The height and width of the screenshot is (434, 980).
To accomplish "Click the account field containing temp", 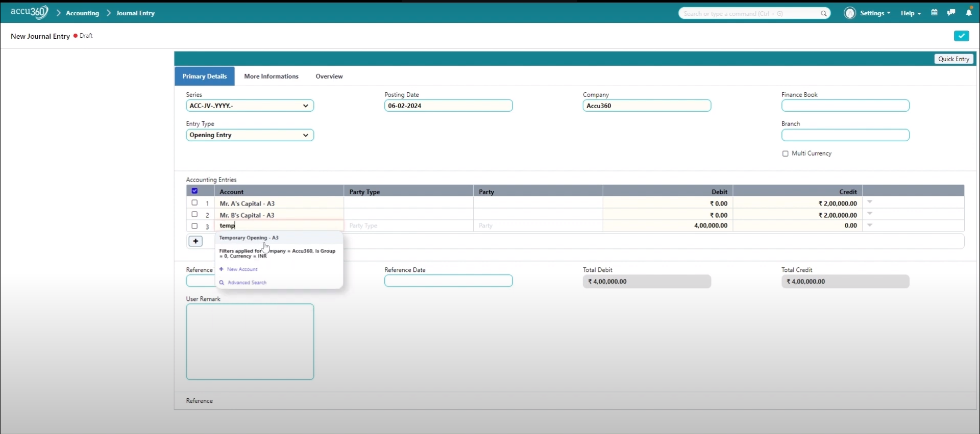I will coord(279,225).
